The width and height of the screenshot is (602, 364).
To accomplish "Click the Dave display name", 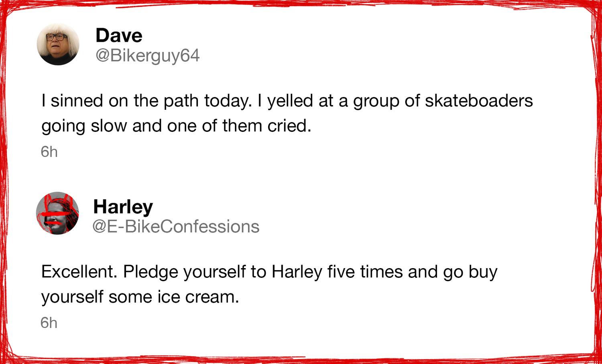I will (119, 35).
